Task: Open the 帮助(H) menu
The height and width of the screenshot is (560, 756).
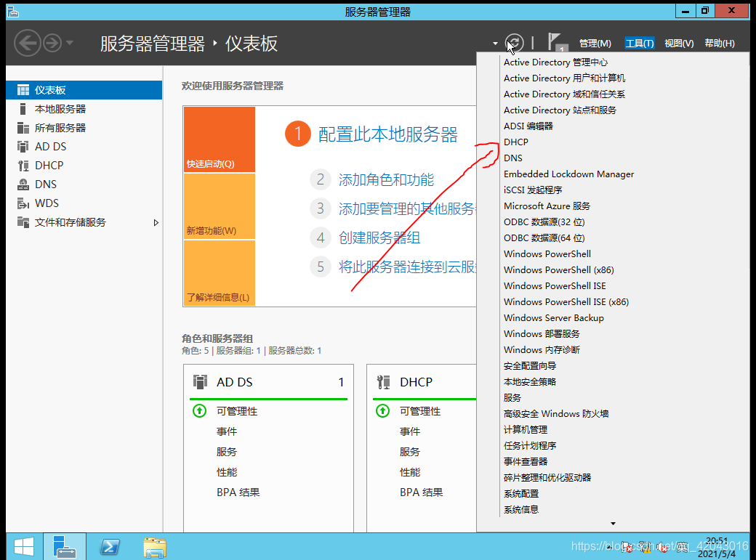Action: click(x=720, y=44)
